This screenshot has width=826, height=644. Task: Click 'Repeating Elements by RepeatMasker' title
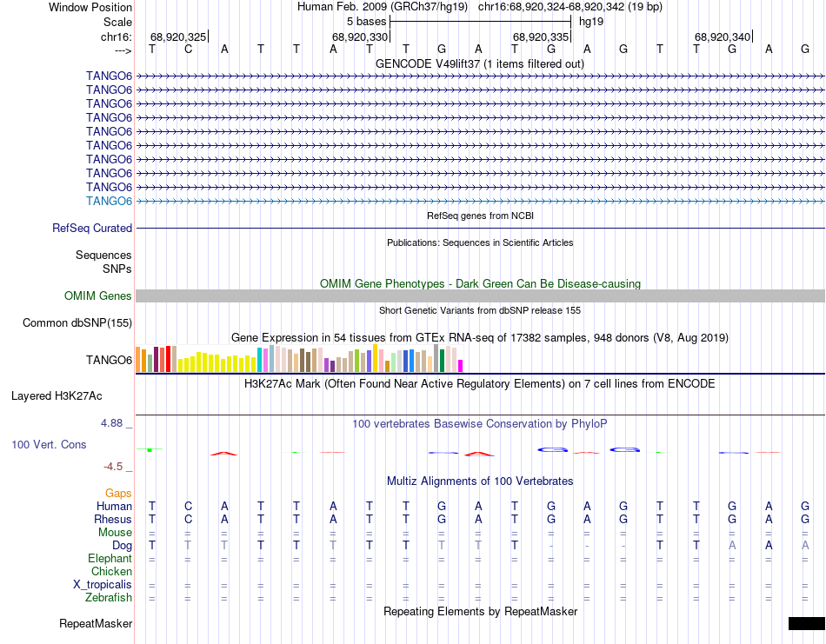(x=481, y=611)
